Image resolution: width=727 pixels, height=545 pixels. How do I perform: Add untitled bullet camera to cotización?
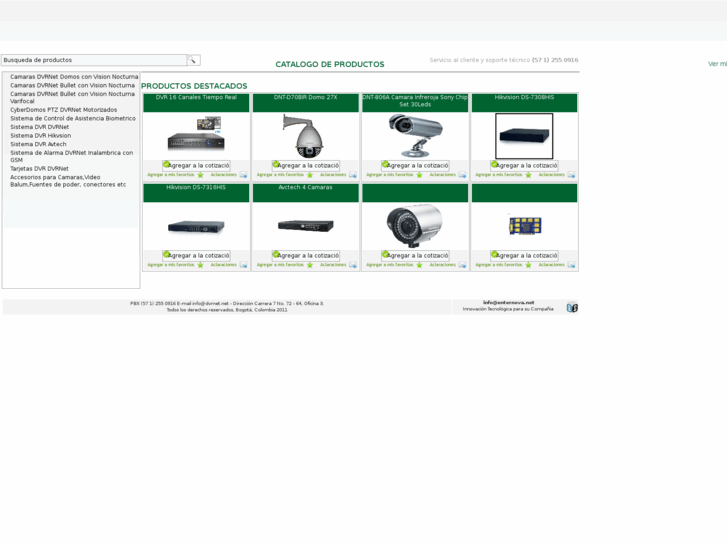tap(415, 256)
